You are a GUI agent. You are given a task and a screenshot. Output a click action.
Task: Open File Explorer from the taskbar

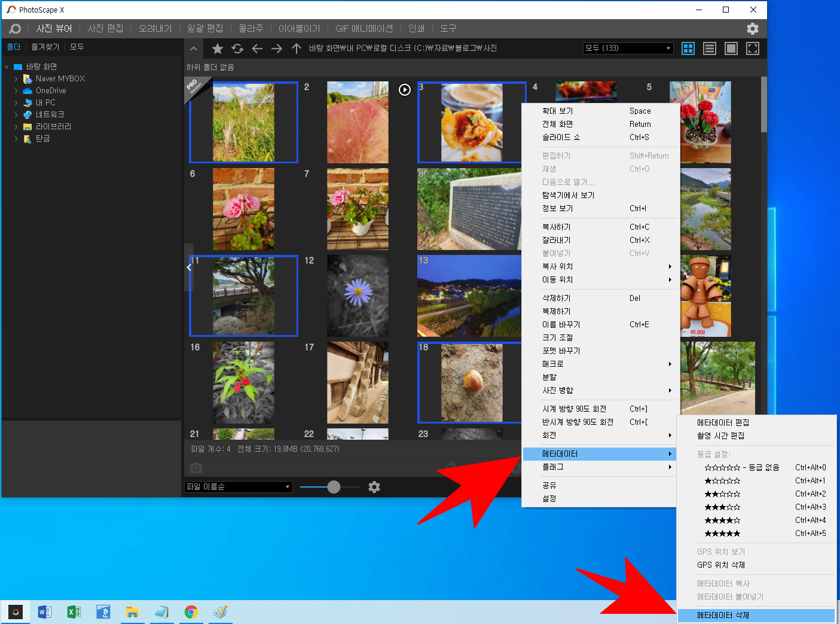point(132,612)
